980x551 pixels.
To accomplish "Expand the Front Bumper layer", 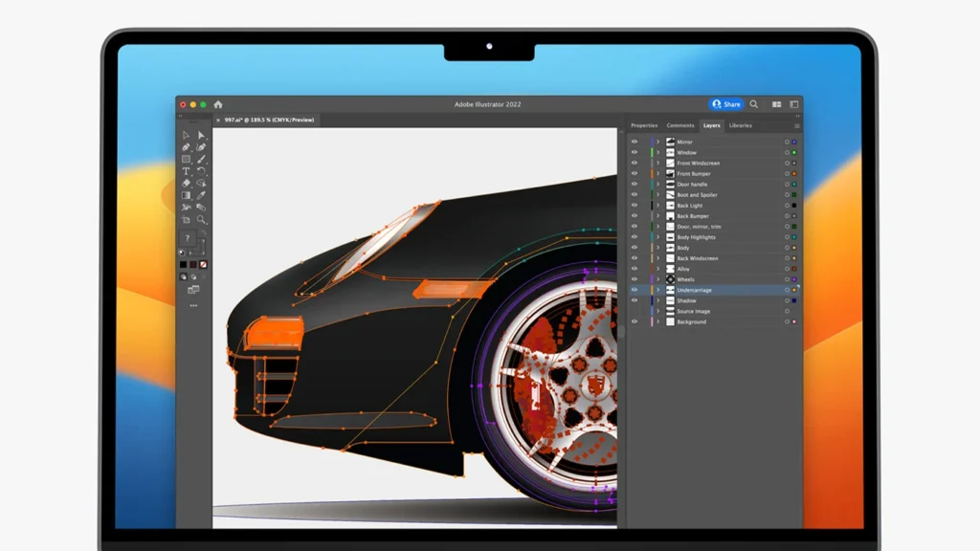I will tap(659, 174).
